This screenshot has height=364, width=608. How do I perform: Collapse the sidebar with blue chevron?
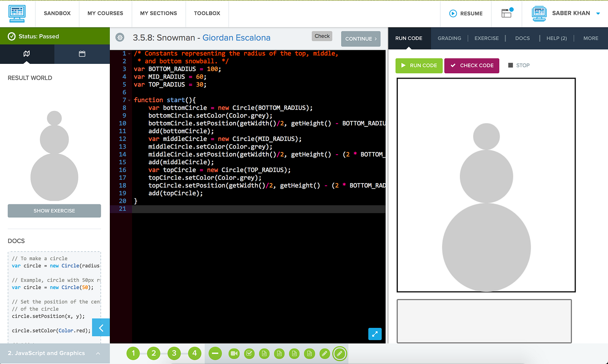[101, 328]
